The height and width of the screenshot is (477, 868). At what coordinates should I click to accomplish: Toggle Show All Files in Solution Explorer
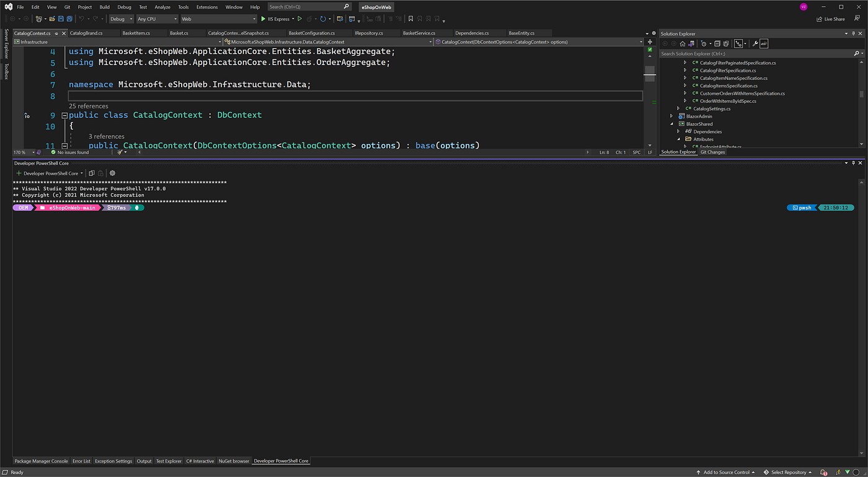[x=725, y=43]
